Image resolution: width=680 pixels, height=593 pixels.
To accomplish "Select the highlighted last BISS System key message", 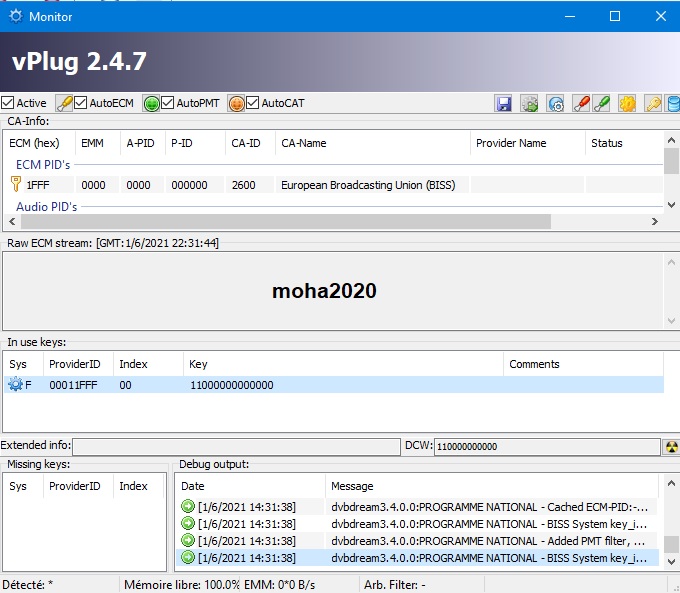I will (x=418, y=558).
